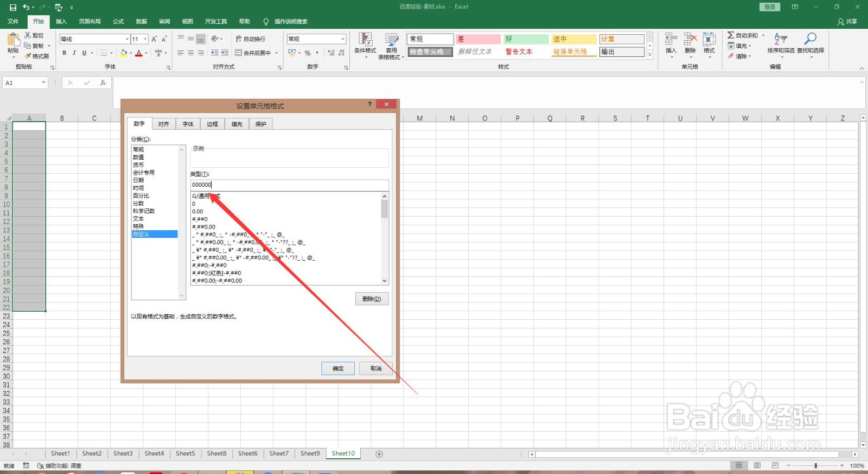Apply the red font color button
This screenshot has height=474, width=868.
(139, 53)
